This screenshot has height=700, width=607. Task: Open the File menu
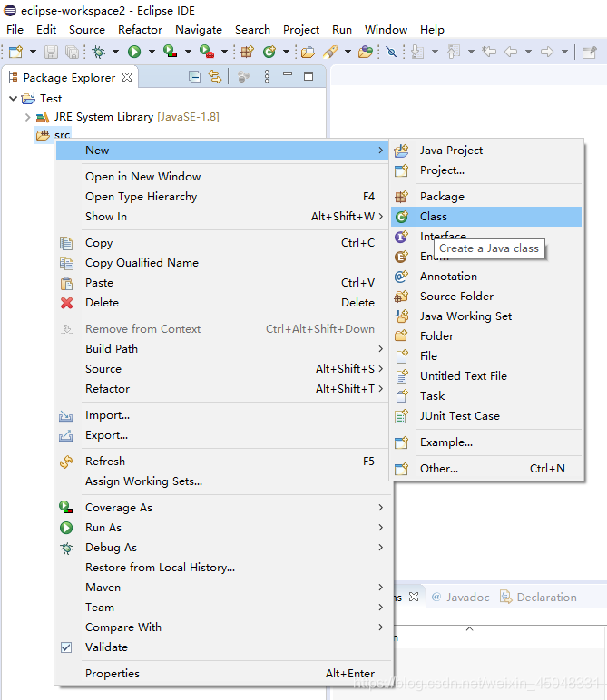(x=15, y=29)
